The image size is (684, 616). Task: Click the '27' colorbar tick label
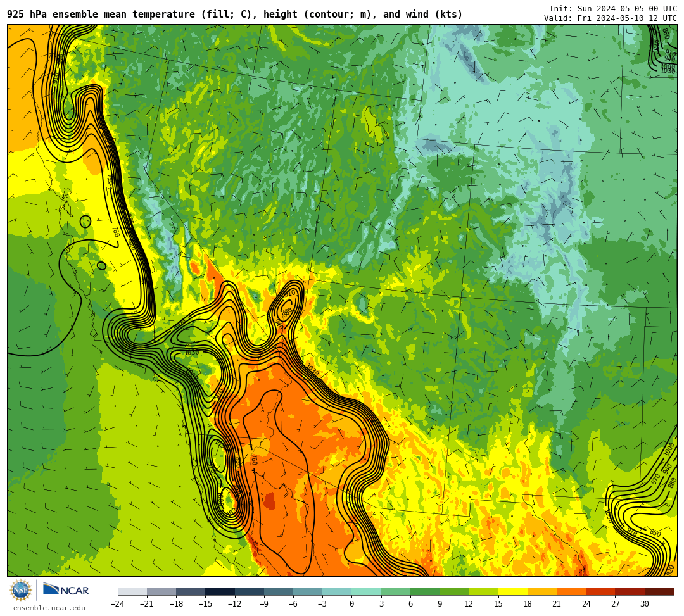[x=615, y=604]
